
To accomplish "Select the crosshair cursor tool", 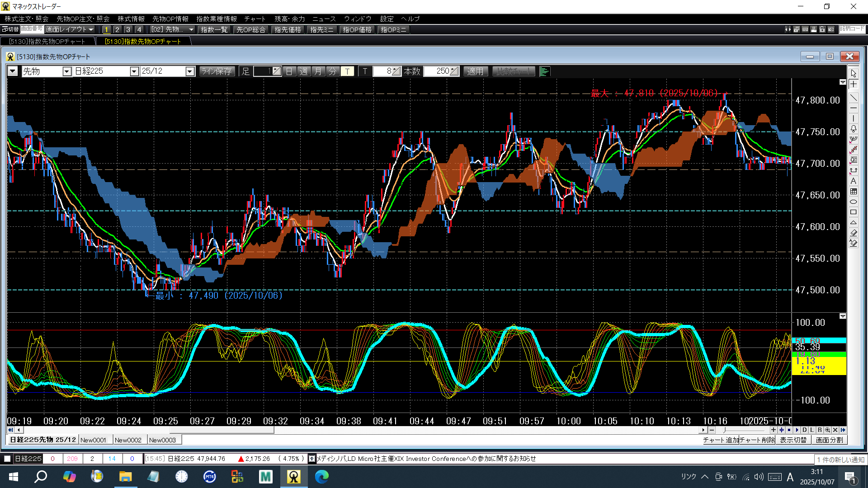I will pyautogui.click(x=853, y=84).
